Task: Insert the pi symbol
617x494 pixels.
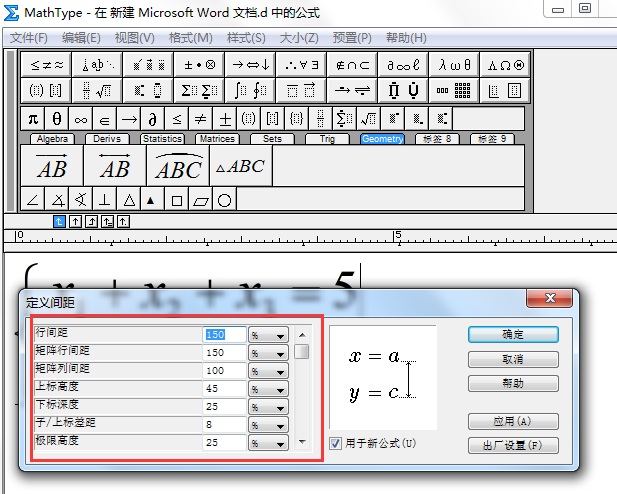Action: (32, 119)
